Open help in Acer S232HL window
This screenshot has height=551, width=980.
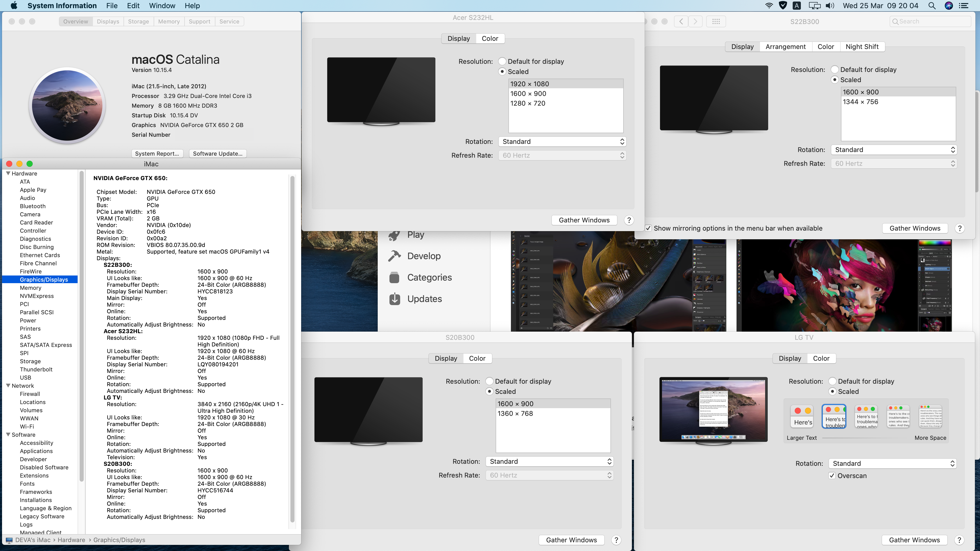tap(629, 220)
